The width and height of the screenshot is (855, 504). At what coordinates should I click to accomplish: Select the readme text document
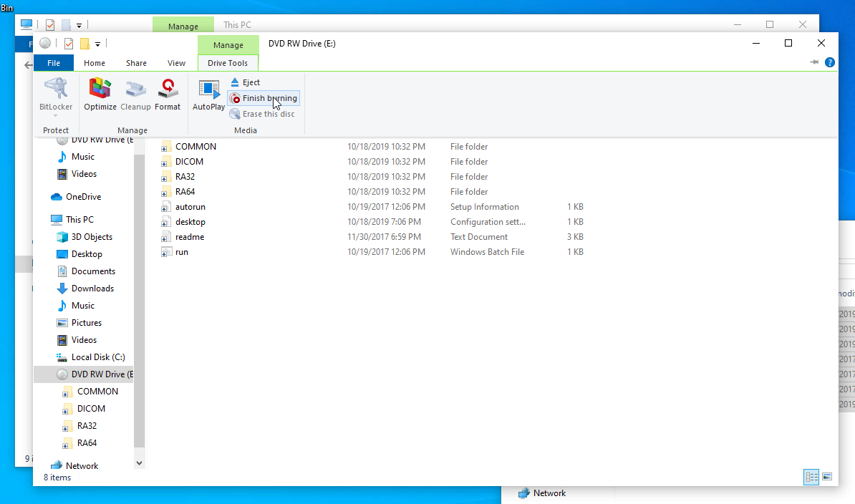tap(190, 237)
